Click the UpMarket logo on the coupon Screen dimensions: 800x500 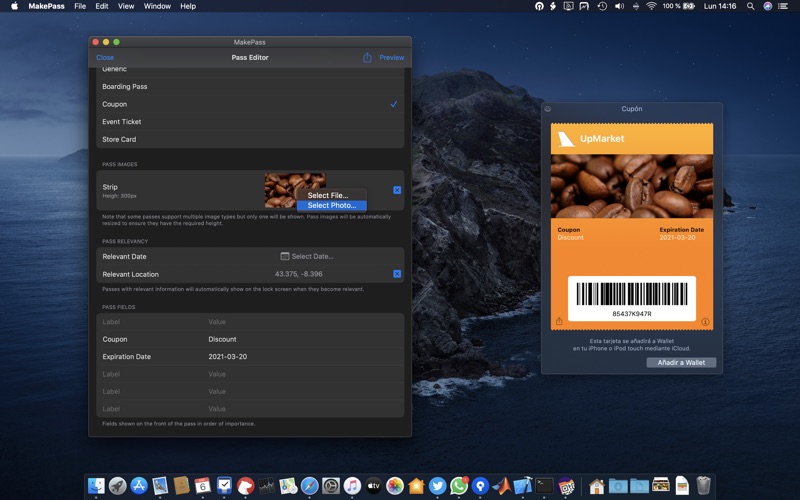point(566,139)
